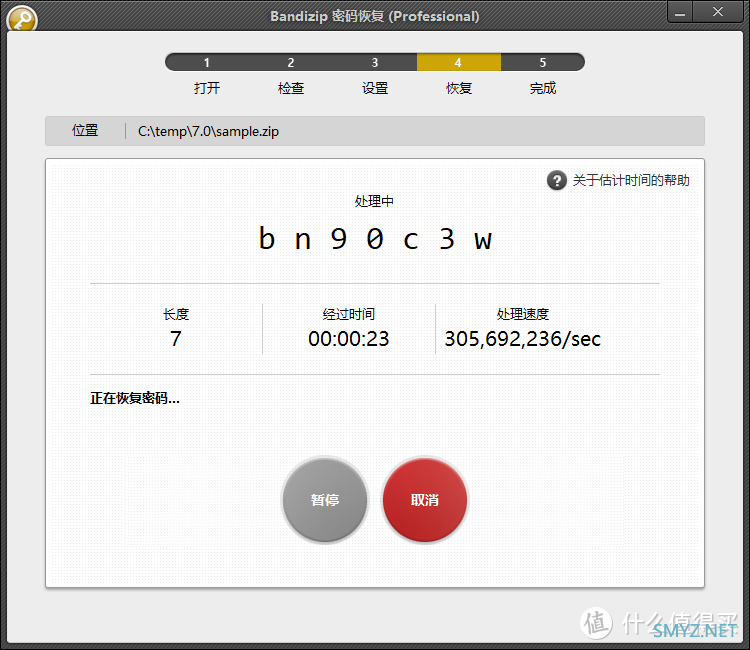Click the 恢复 step label

(459, 88)
